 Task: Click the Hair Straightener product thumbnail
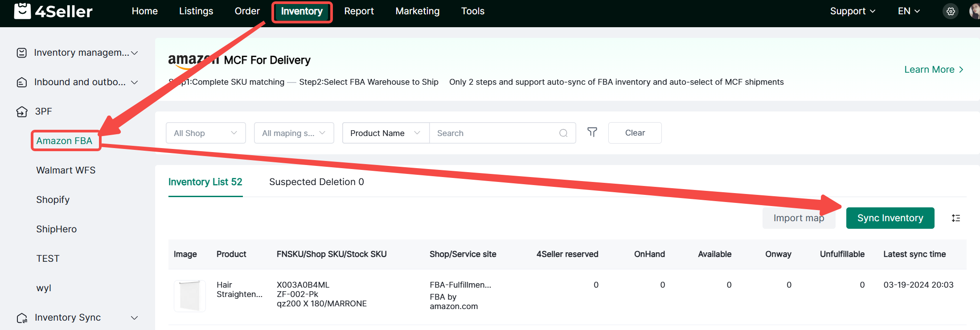point(189,296)
